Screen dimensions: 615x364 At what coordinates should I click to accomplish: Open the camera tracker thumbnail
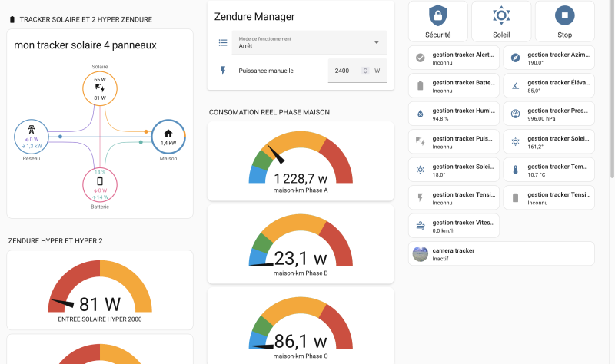(420, 254)
